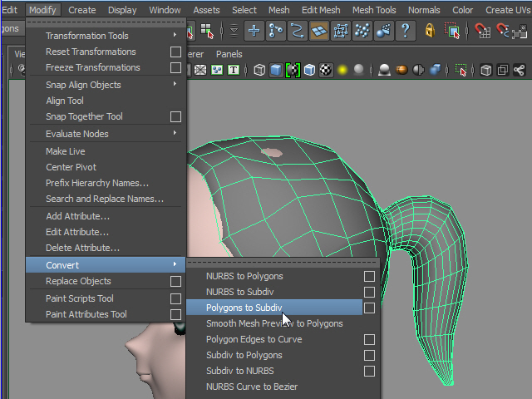Open Reset Transformations option box

pos(175,52)
